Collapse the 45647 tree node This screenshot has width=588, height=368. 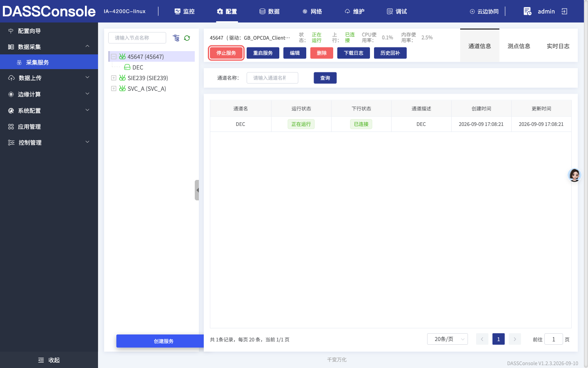[114, 56]
